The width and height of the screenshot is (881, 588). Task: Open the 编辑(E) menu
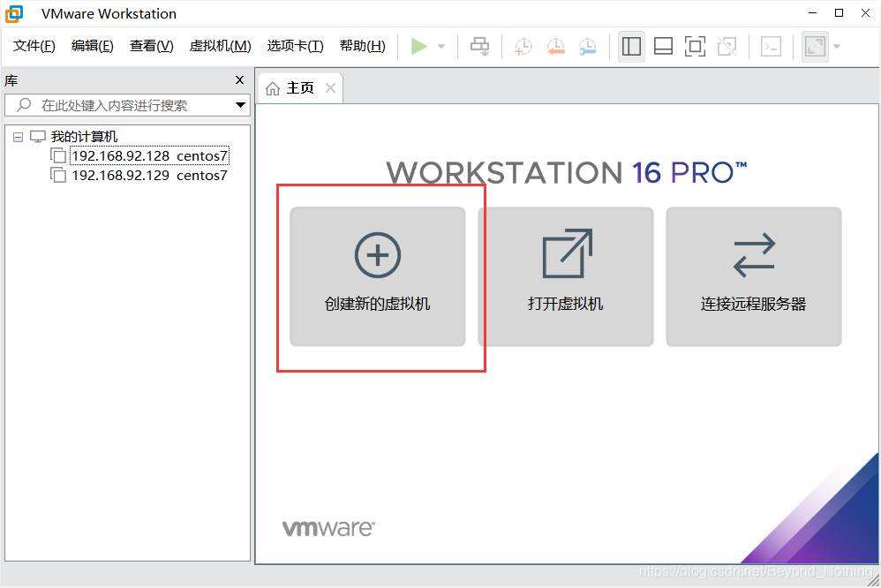click(93, 46)
